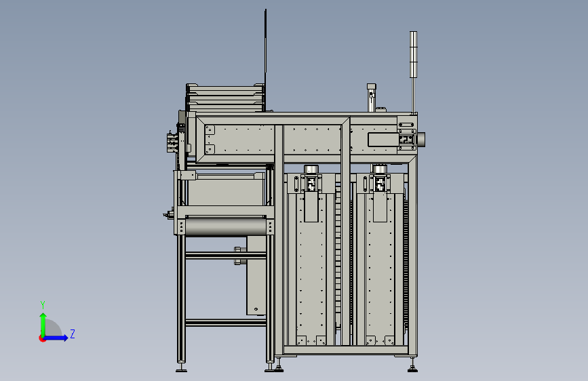Pick the tall electrical box under the roller
The width and height of the screenshot is (588, 381).
pyautogui.click(x=256, y=275)
